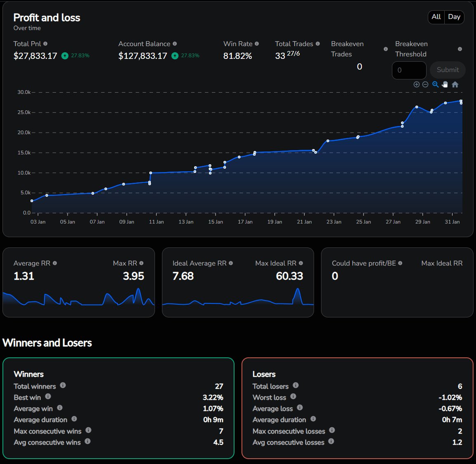Click the Worst loss value -1.02%
The height and width of the screenshot is (464, 476).
450,397
